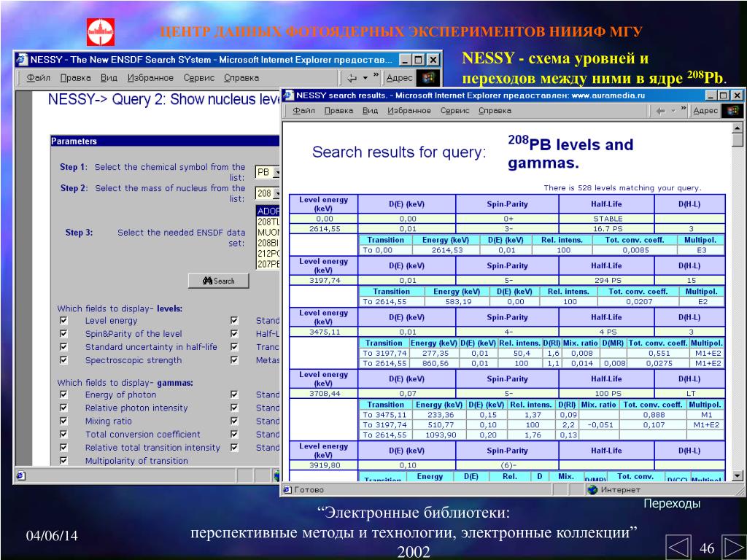Open Избранное menu in NESSY query window

pyautogui.click(x=150, y=77)
